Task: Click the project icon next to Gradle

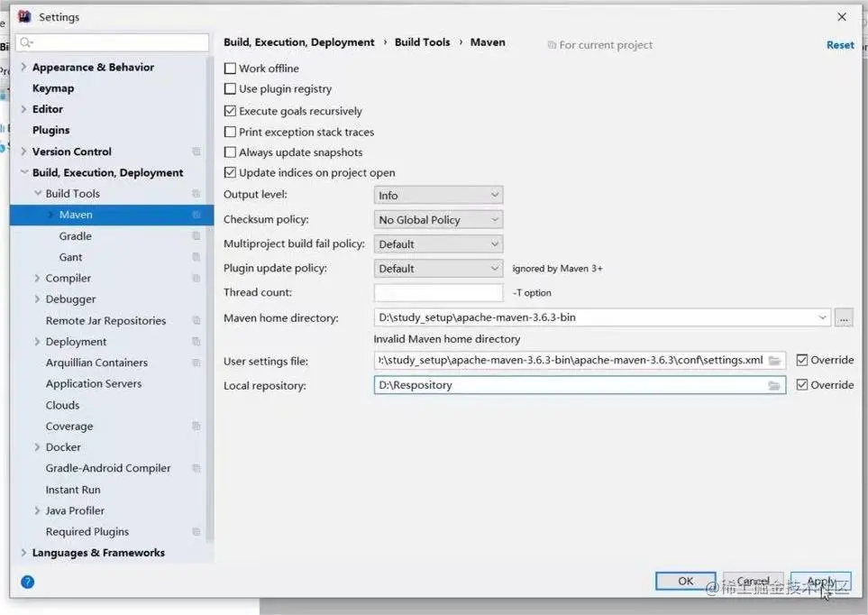Action: [x=196, y=236]
